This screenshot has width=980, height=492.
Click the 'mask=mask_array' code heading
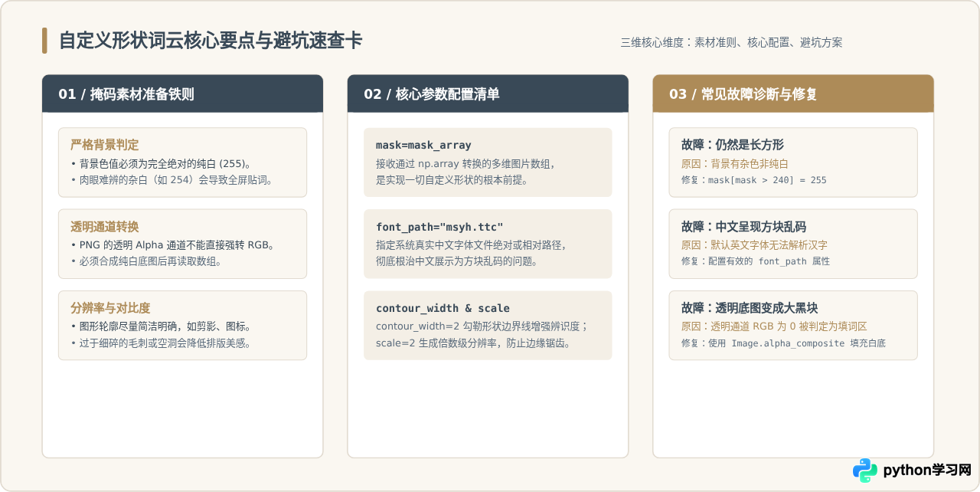[x=423, y=145]
